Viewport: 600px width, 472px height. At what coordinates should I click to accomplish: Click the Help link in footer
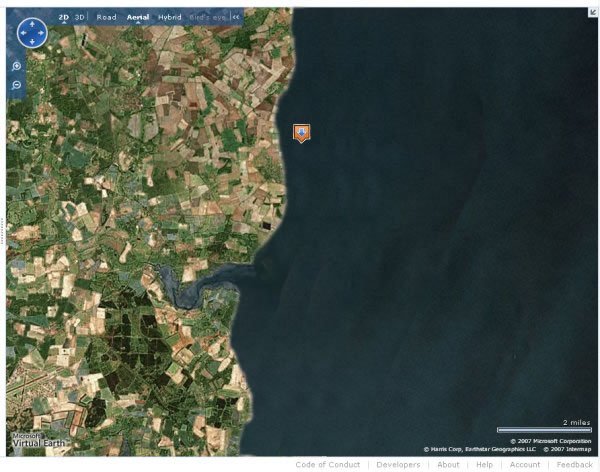484,464
